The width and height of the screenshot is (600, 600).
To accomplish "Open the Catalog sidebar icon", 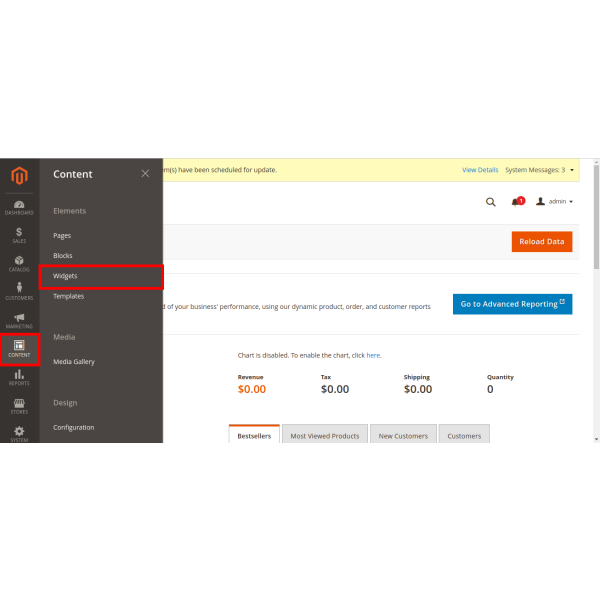I will [19, 264].
